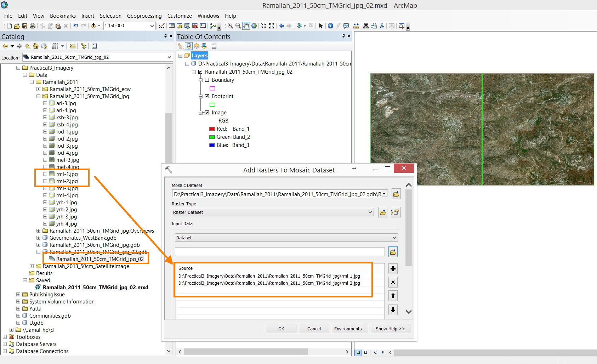Uncheck the Footprint layer checkbox

207,96
